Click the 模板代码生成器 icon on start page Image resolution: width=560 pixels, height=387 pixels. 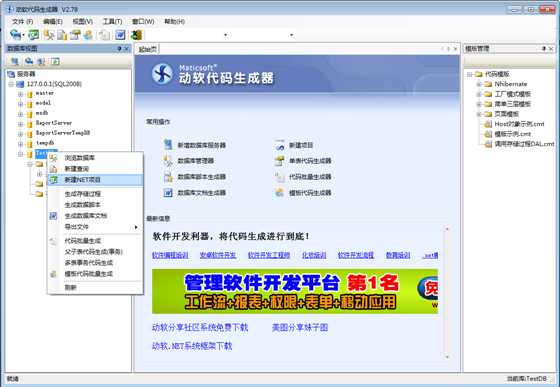(279, 193)
